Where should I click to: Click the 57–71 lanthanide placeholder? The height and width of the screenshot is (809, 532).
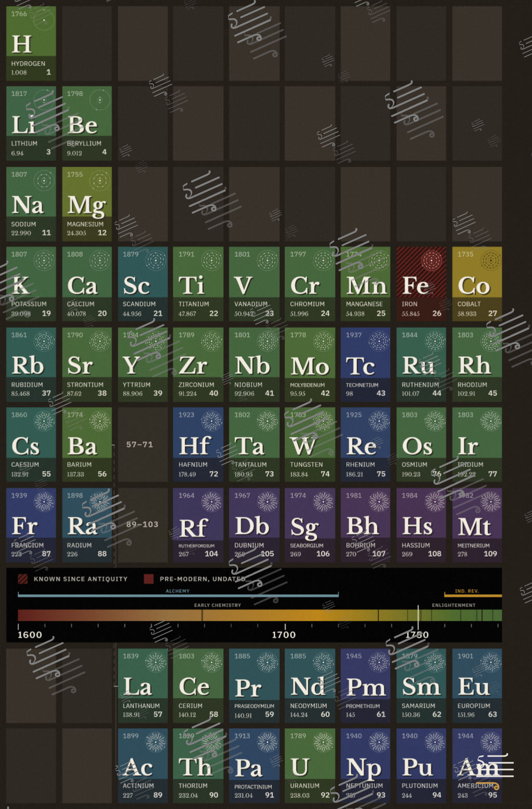[143, 445]
